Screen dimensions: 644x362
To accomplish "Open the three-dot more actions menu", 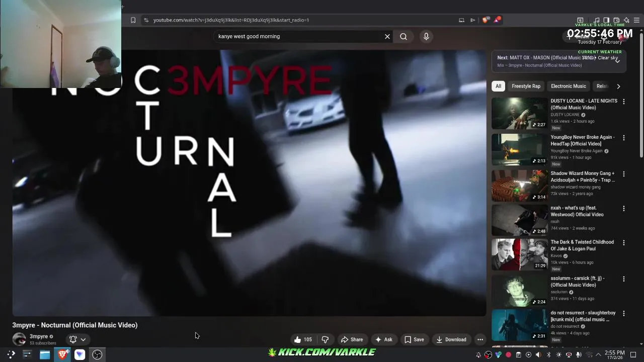I will pyautogui.click(x=480, y=339).
